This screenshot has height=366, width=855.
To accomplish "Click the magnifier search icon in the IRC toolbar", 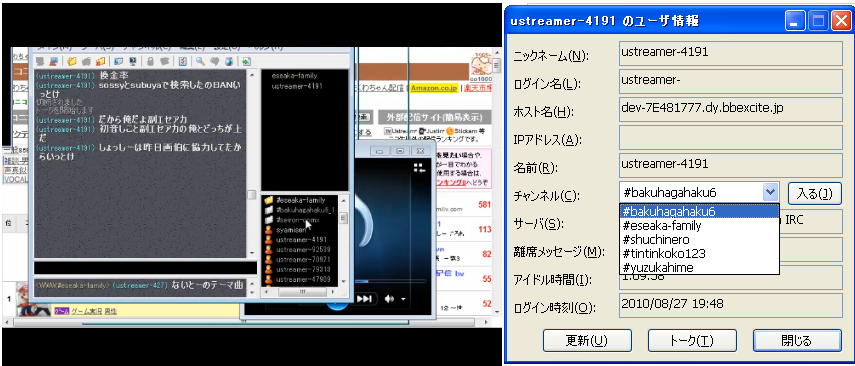I will coord(200,61).
